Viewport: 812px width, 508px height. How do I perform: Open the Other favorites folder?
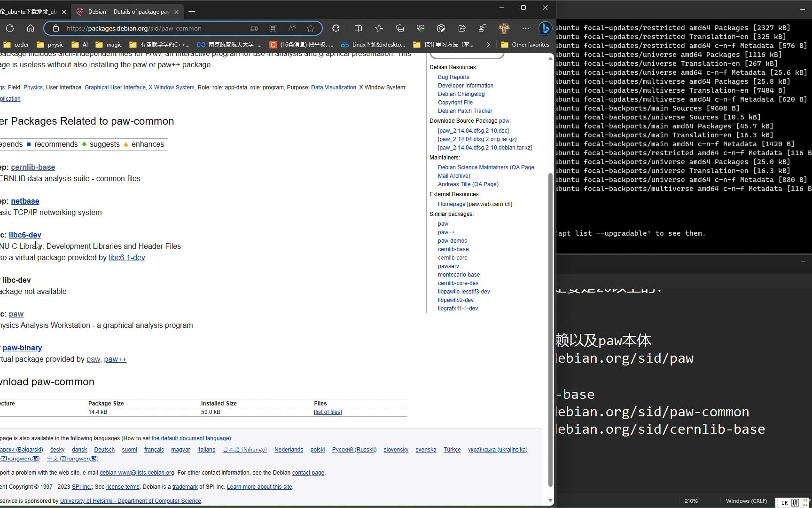pos(525,45)
